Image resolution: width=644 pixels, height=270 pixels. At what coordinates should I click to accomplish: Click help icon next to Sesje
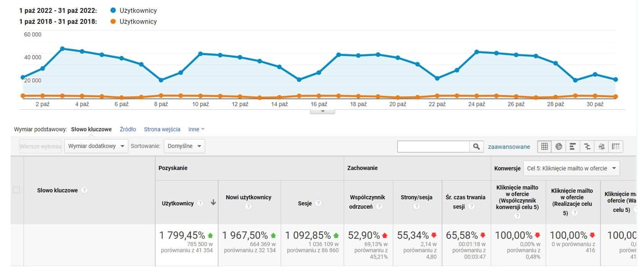click(318, 203)
